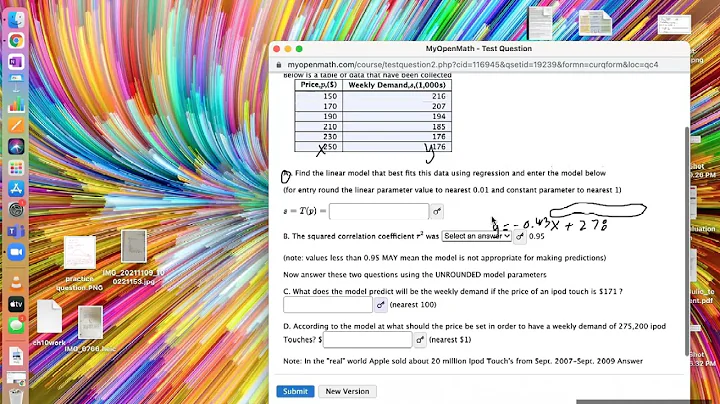This screenshot has height=404, width=720.
Task: Preview the price answer for question D
Action: (x=420, y=340)
